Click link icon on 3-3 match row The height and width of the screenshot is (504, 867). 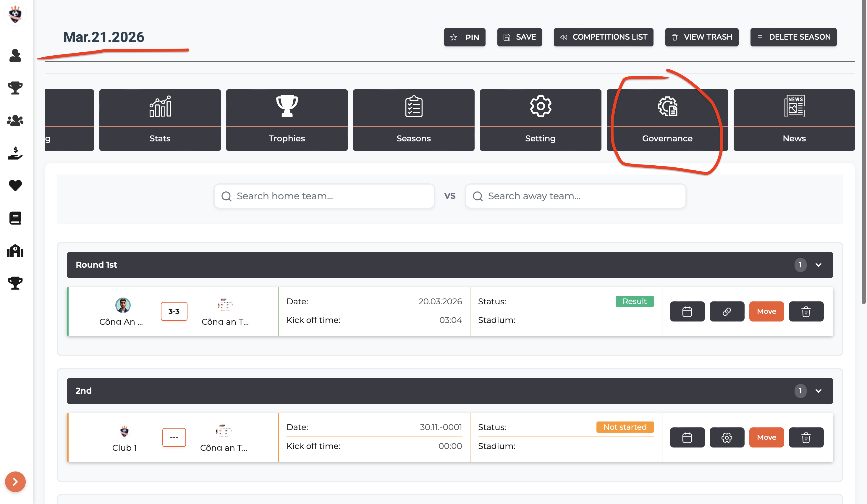726,311
